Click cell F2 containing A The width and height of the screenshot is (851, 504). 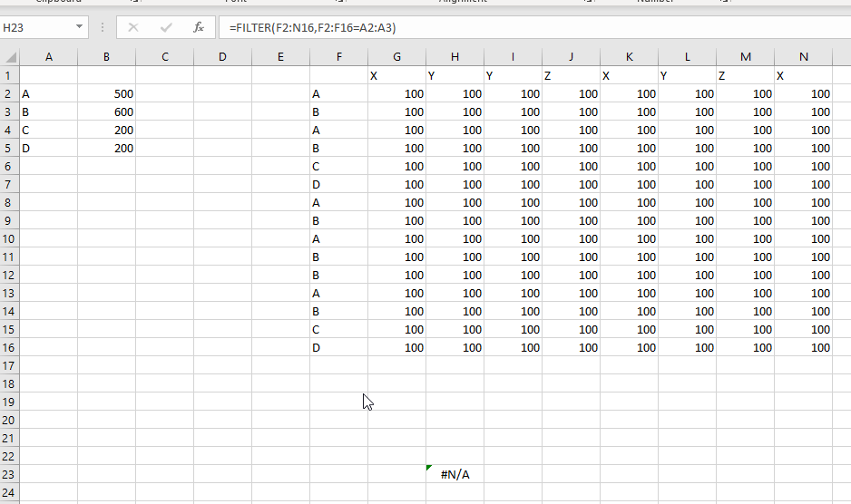[339, 94]
